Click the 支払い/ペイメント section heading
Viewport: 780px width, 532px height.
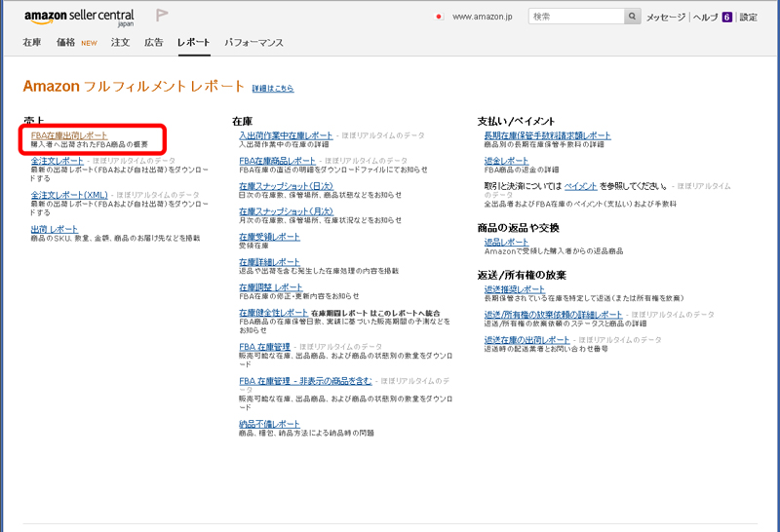pos(516,122)
